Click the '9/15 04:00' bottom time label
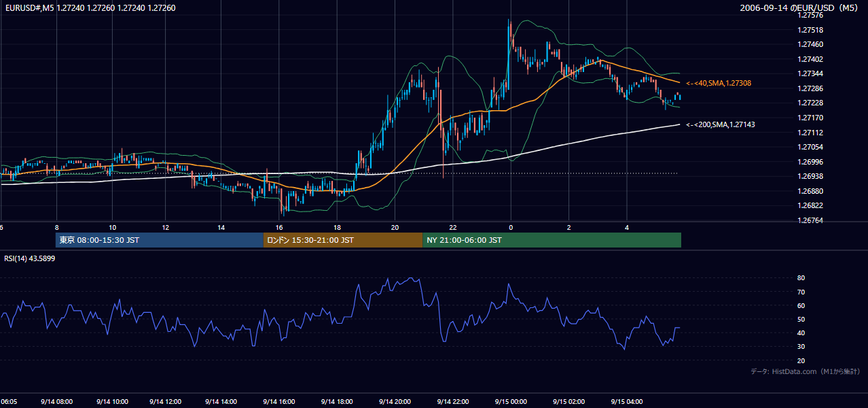Screen dimensions: 868x408 click(628, 402)
